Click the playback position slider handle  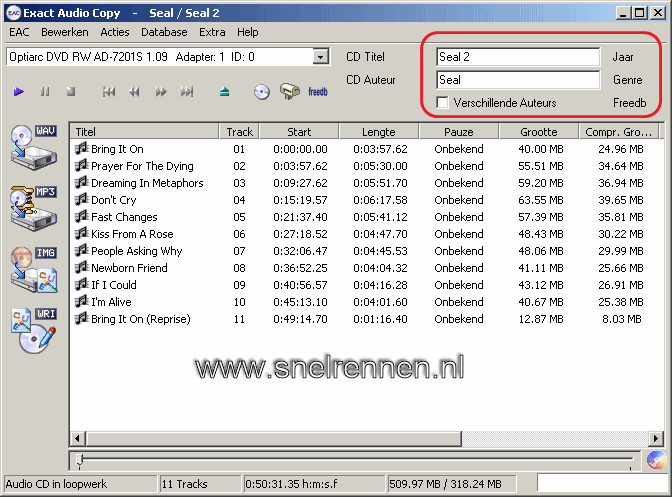point(80,460)
